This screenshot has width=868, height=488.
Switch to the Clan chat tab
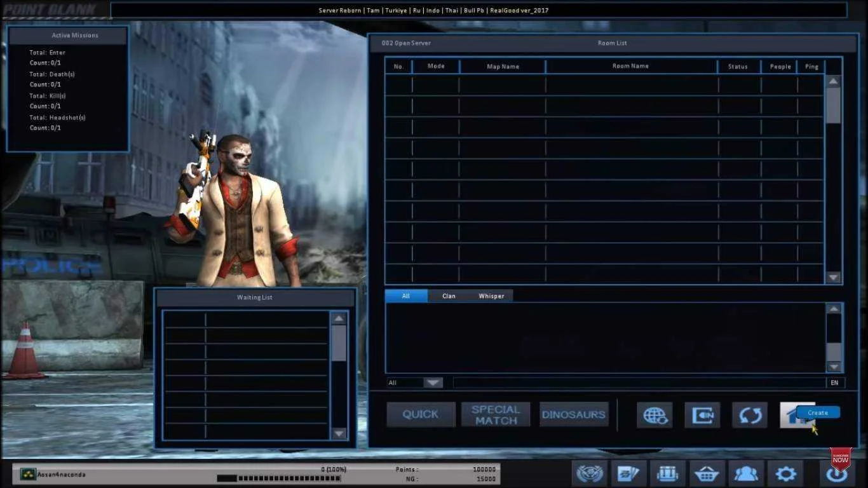449,296
